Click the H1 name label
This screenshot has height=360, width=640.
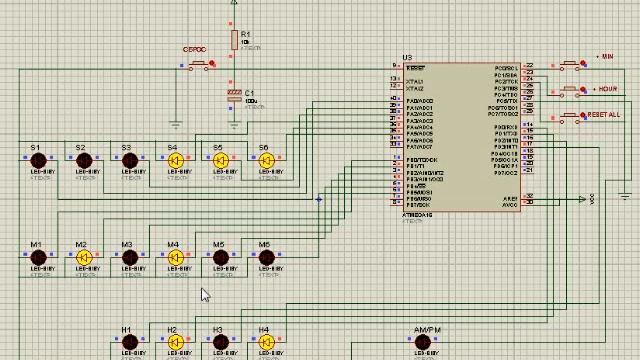127,329
